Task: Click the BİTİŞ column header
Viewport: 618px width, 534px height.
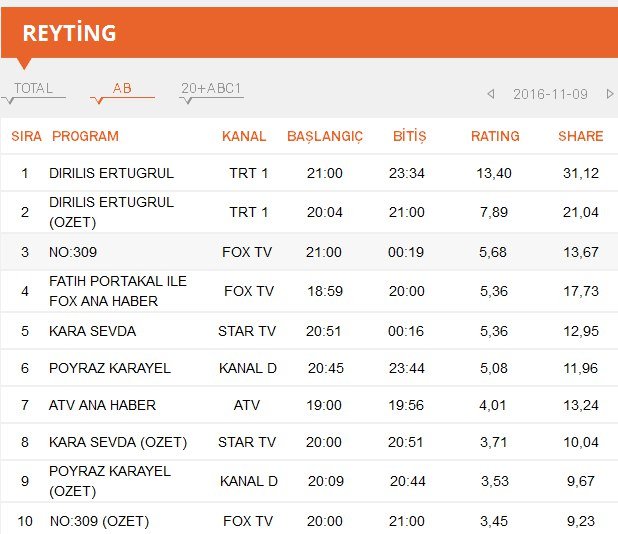Action: [410, 136]
